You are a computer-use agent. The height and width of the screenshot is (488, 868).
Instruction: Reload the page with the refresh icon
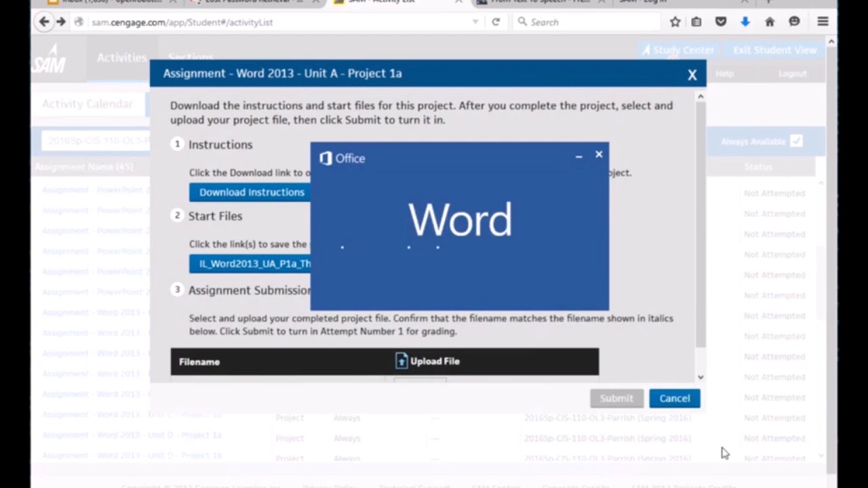tap(496, 22)
